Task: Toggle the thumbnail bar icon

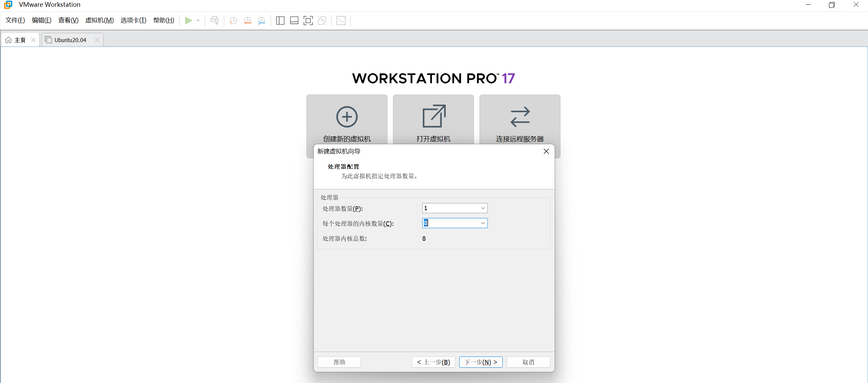Action: pos(294,20)
